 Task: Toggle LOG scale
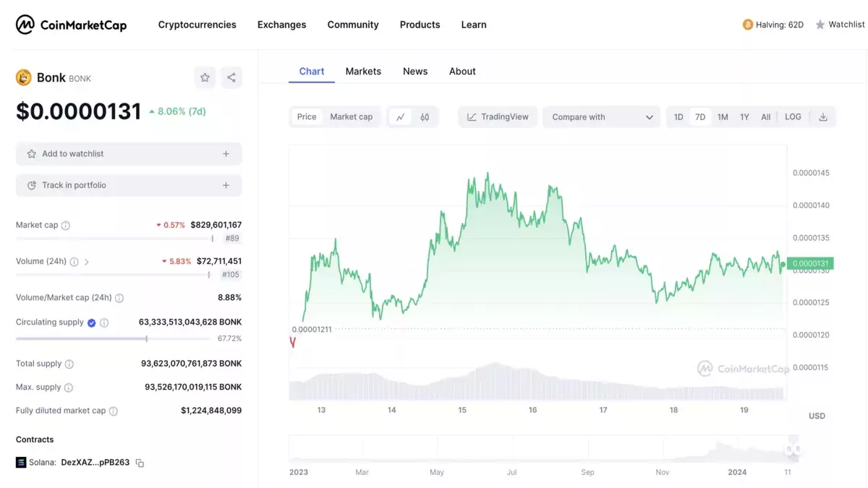click(x=793, y=117)
